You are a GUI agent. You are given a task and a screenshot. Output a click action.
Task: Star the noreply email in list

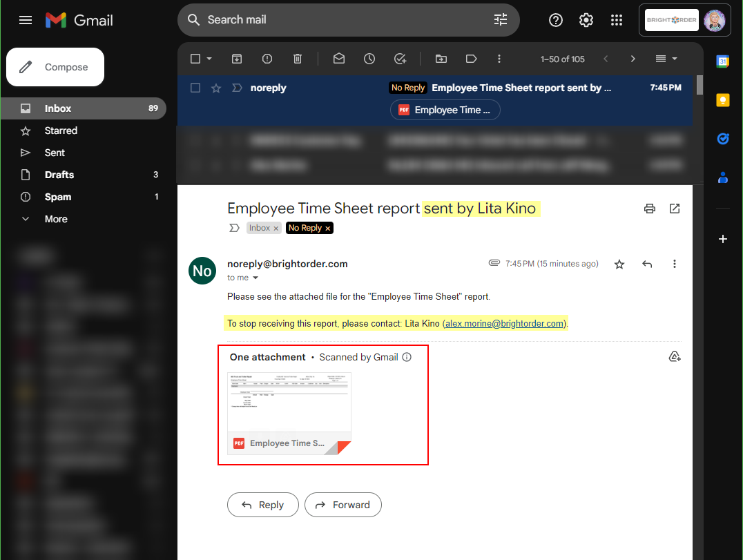216,88
